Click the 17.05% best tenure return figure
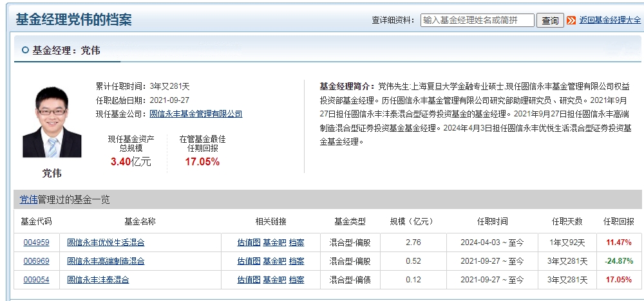Viewport: 644px width, 301px height. (x=202, y=161)
